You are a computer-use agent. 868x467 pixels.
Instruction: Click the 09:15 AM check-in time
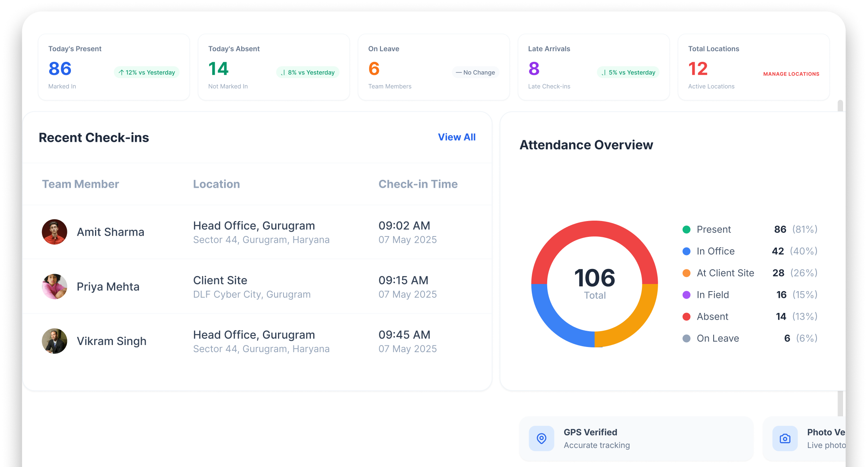(404, 280)
